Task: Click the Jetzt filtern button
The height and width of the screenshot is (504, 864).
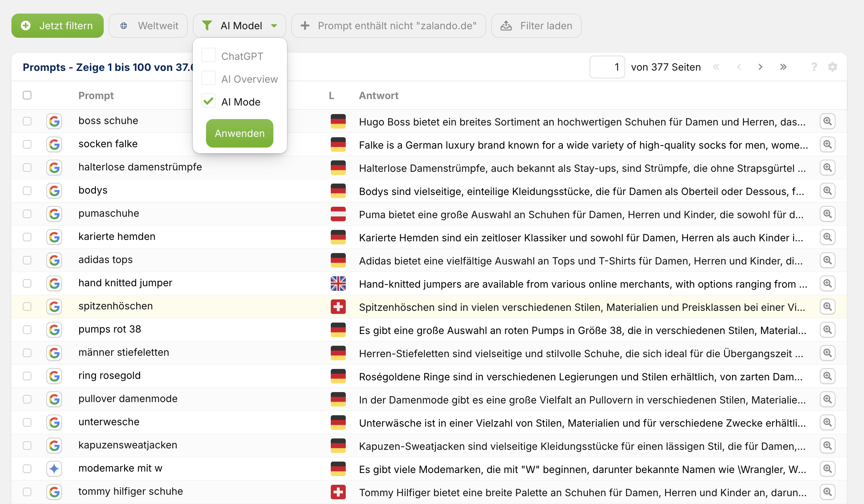Action: [57, 26]
